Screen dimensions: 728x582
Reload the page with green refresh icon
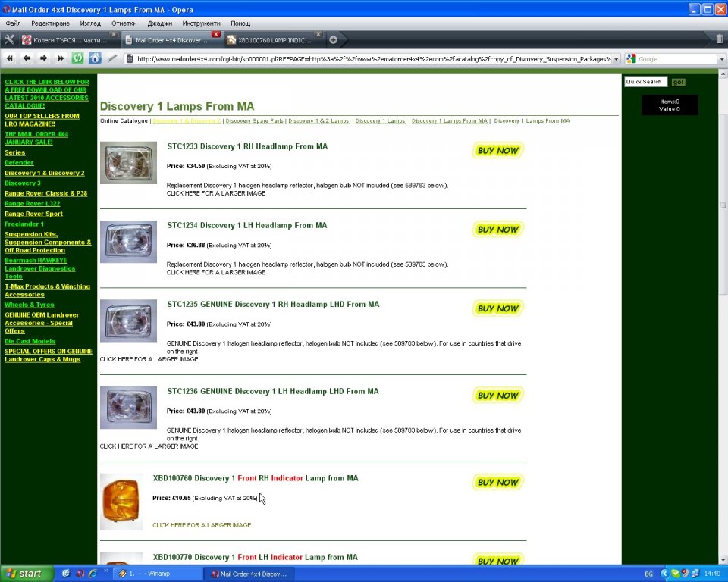(x=77, y=58)
